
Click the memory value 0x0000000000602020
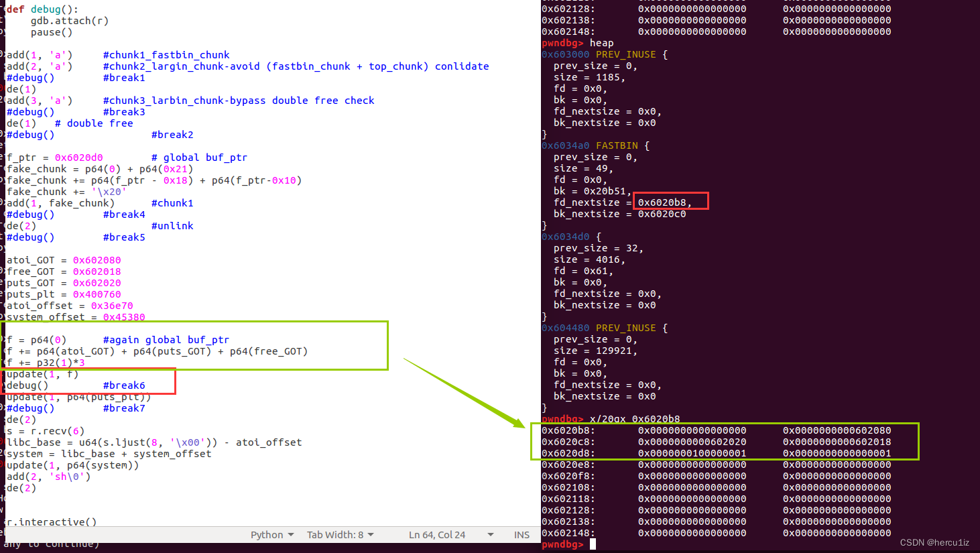tap(692, 442)
